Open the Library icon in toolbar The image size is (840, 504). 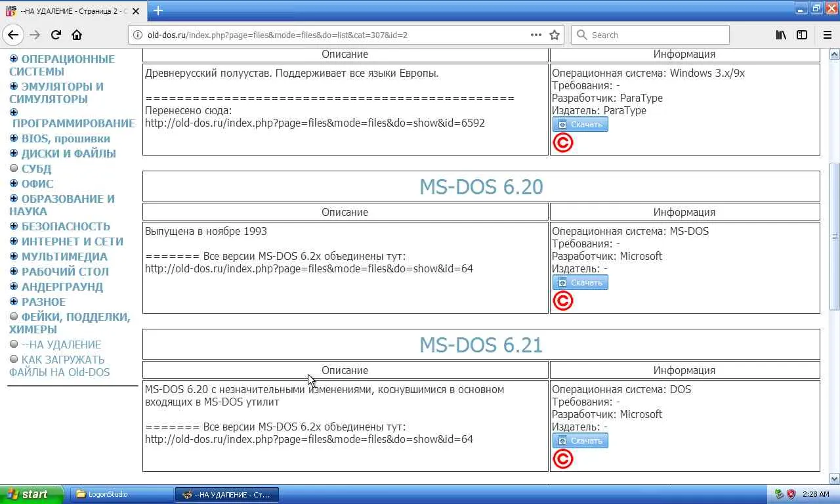[x=781, y=35]
